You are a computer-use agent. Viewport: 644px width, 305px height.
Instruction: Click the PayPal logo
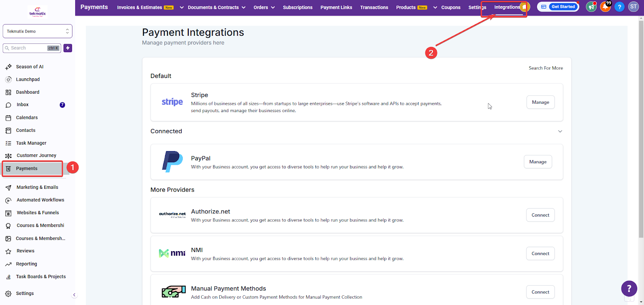(x=172, y=162)
